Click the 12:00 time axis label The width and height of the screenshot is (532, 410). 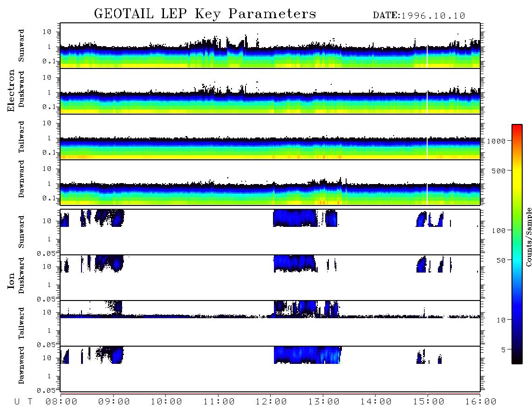[x=271, y=402]
